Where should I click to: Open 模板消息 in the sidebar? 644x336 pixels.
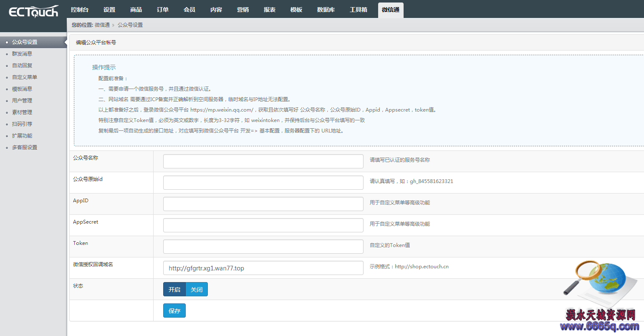click(22, 89)
